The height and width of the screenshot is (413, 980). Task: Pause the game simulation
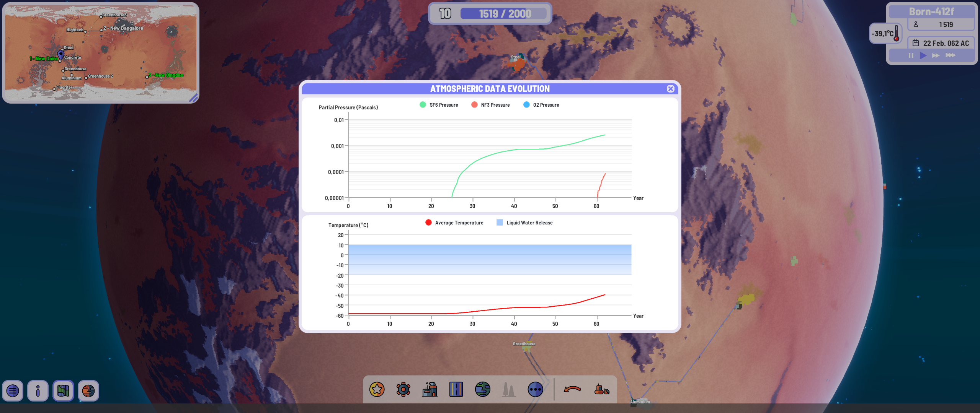pos(911,55)
